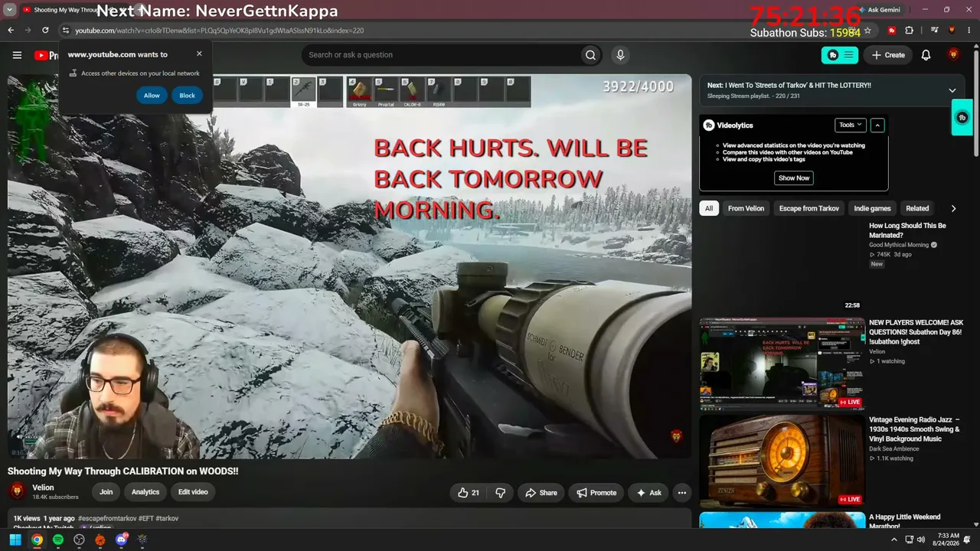Screen dimensions: 980x551
Task: Dislike the video
Action: [500, 493]
